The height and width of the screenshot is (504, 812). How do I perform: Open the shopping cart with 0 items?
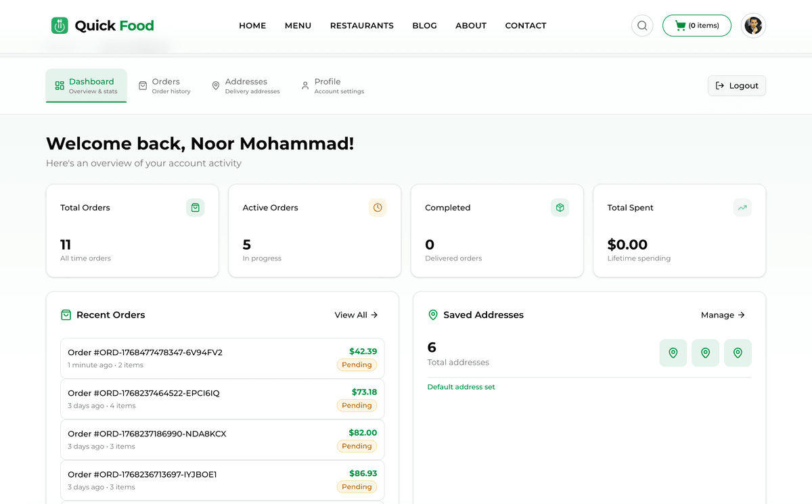click(x=696, y=26)
